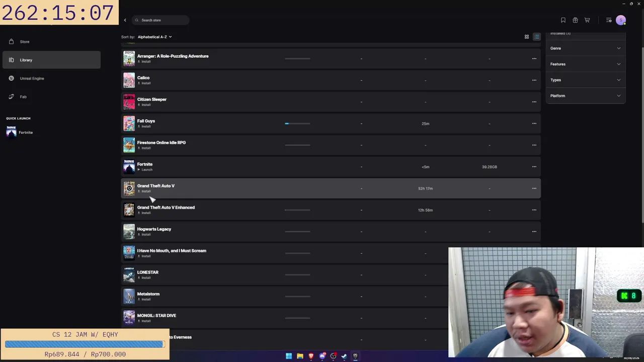This screenshot has height=362, width=644.
Task: Install Arranger: A Role-Puzzling Adventure
Action: click(x=144, y=62)
